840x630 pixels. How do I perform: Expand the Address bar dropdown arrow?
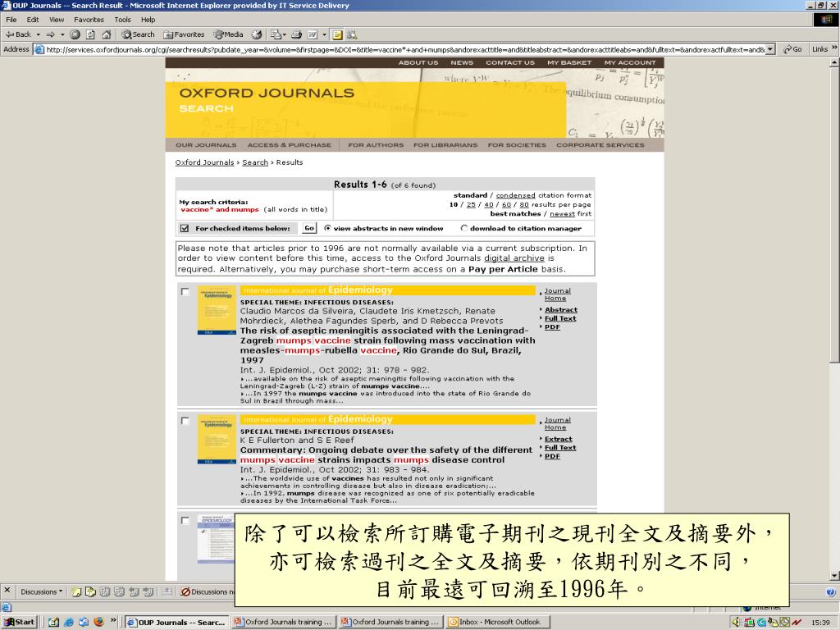point(770,49)
